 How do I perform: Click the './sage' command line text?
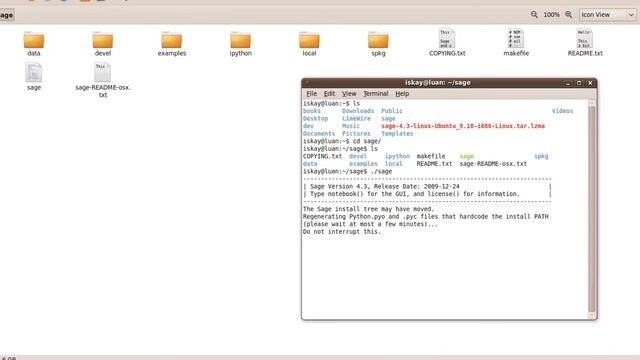(x=381, y=171)
